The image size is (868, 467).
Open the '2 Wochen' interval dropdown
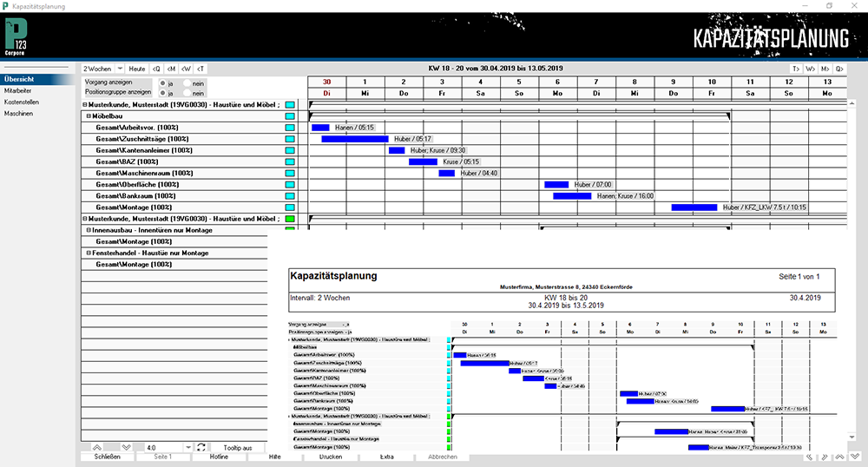pyautogui.click(x=119, y=68)
